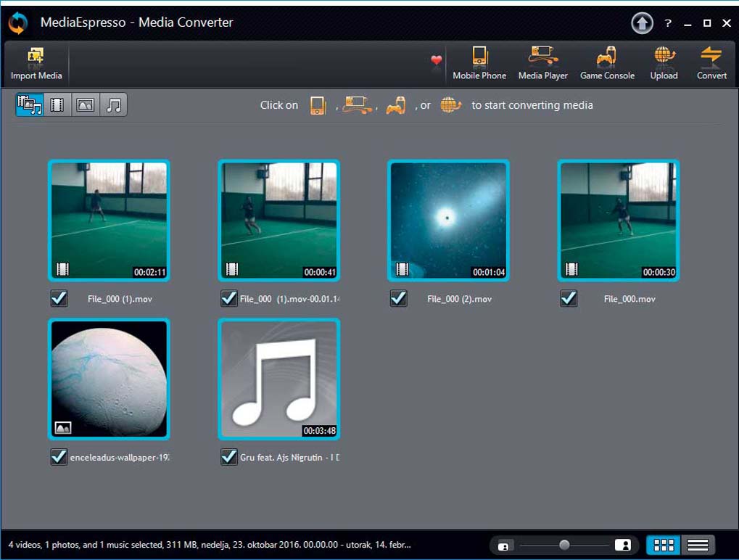The width and height of the screenshot is (739, 560).
Task: Click the Upload globe button
Action: point(664,64)
